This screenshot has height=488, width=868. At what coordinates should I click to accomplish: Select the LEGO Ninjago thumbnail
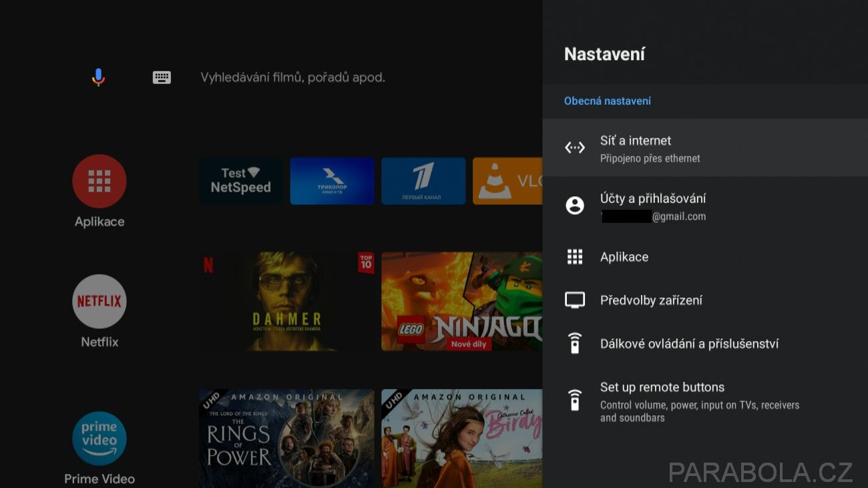coord(462,301)
